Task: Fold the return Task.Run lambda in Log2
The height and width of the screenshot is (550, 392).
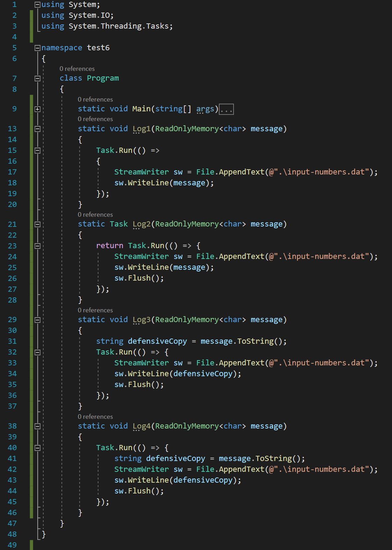Action: click(x=37, y=246)
